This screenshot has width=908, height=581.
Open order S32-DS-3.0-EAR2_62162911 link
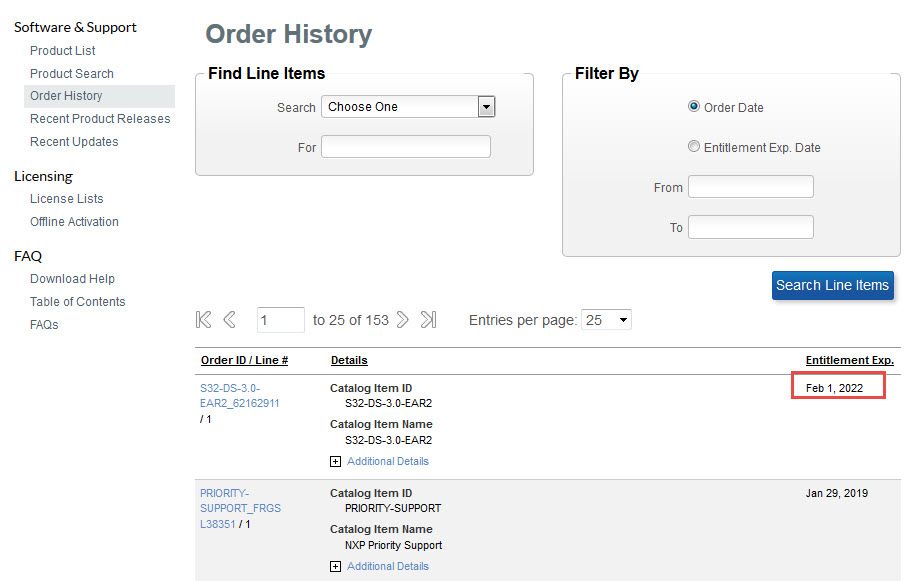[240, 396]
